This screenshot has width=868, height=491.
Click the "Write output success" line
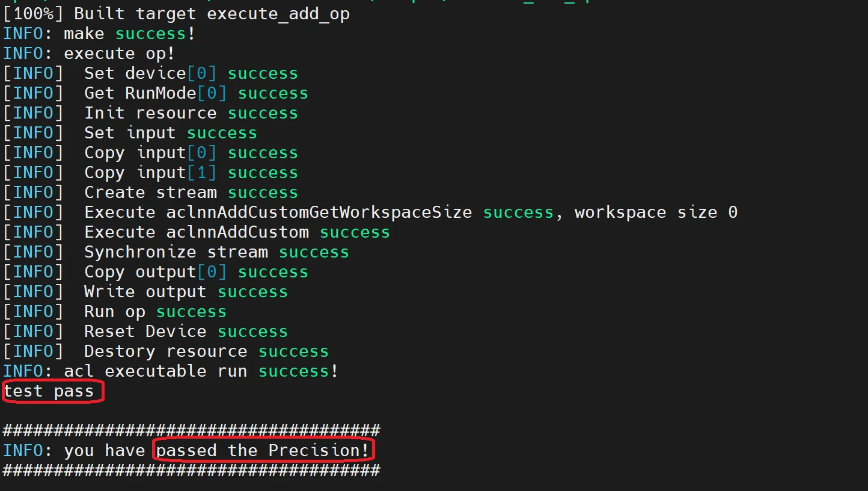tap(185, 292)
